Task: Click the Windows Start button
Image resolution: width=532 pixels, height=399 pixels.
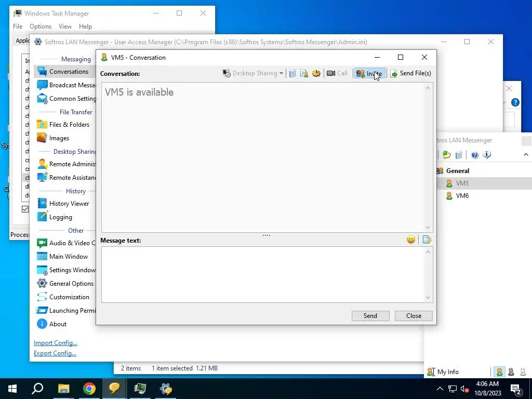Action: point(12,389)
